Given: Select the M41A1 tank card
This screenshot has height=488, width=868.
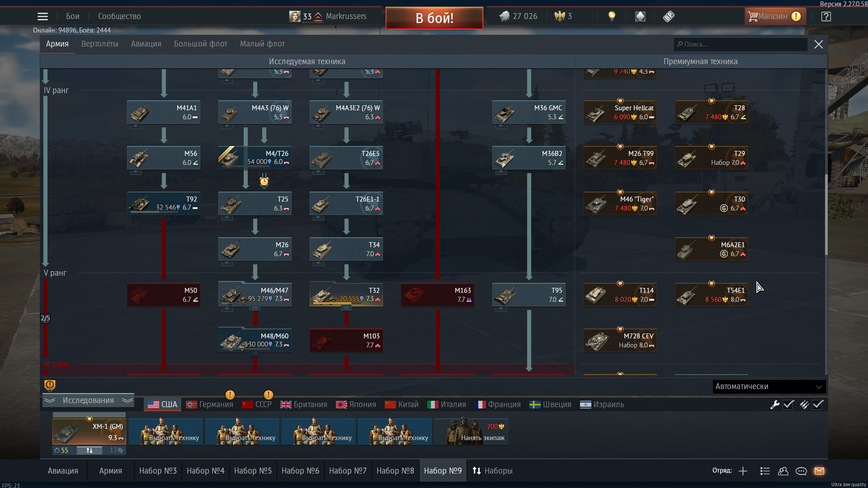Looking at the screenshot, I should pyautogui.click(x=164, y=112).
